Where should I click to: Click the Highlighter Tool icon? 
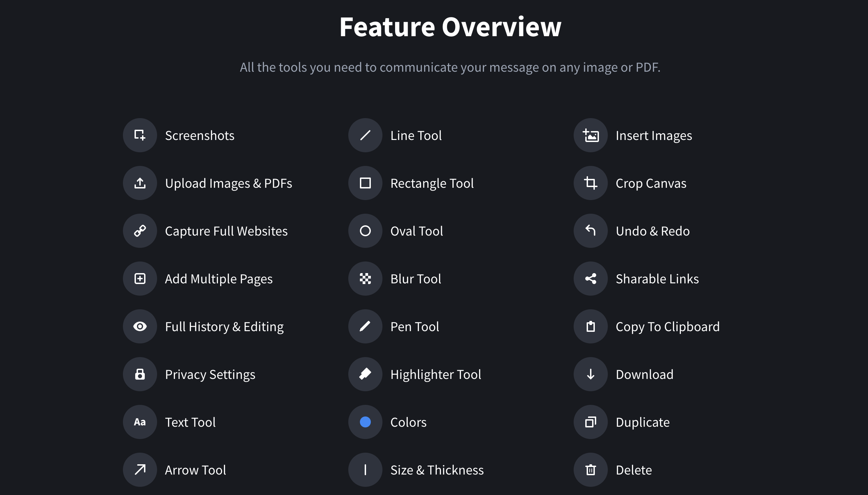click(x=365, y=374)
